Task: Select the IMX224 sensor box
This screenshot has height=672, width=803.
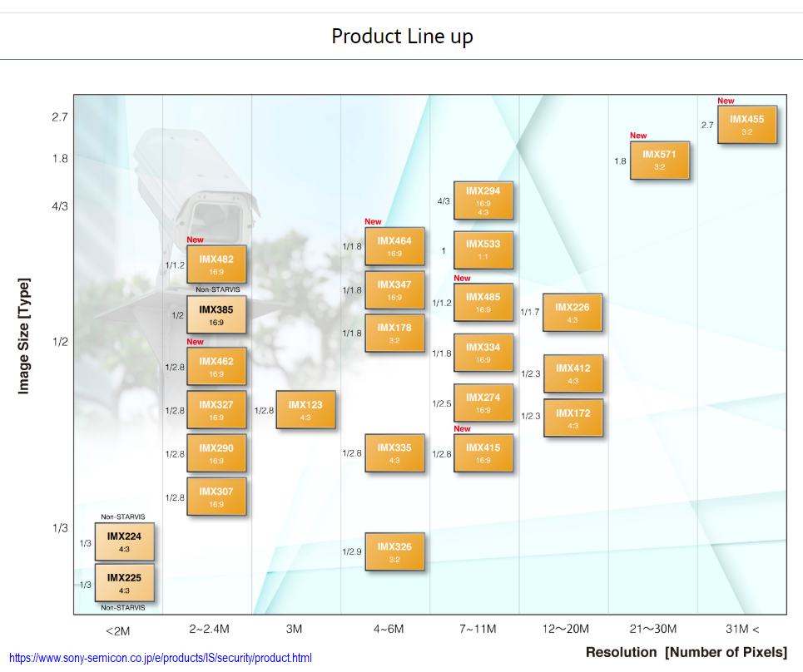Action: (125, 541)
